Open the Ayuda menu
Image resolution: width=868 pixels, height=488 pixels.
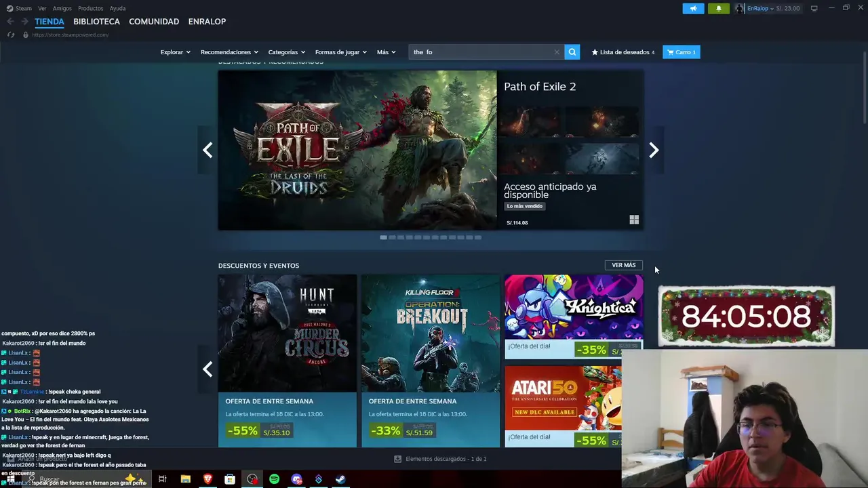tap(117, 8)
